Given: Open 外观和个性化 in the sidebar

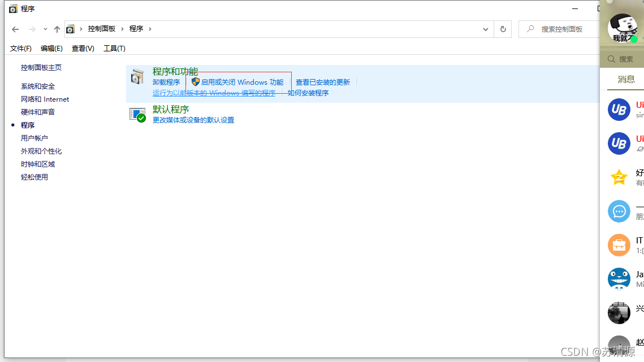Looking at the screenshot, I should point(41,151).
